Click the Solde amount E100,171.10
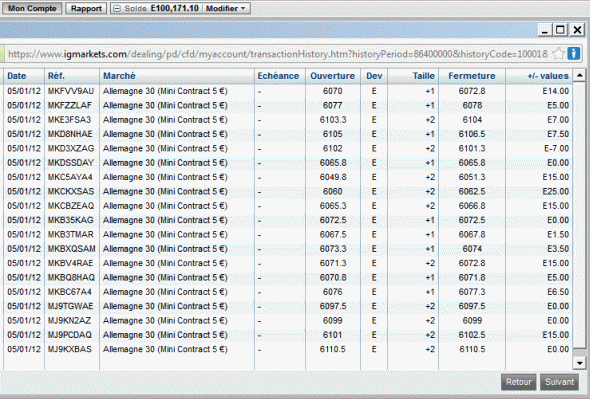 pyautogui.click(x=175, y=8)
